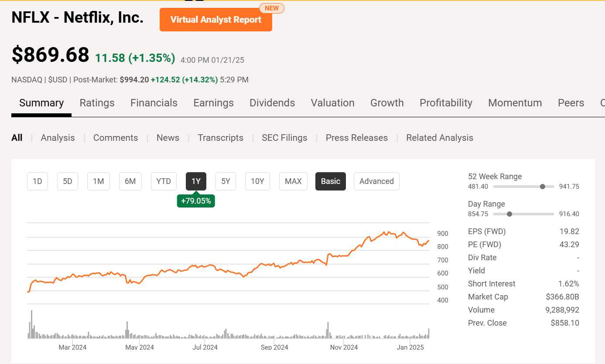This screenshot has height=364, width=605.
Task: Expand chart to MAX history
Action: click(293, 181)
